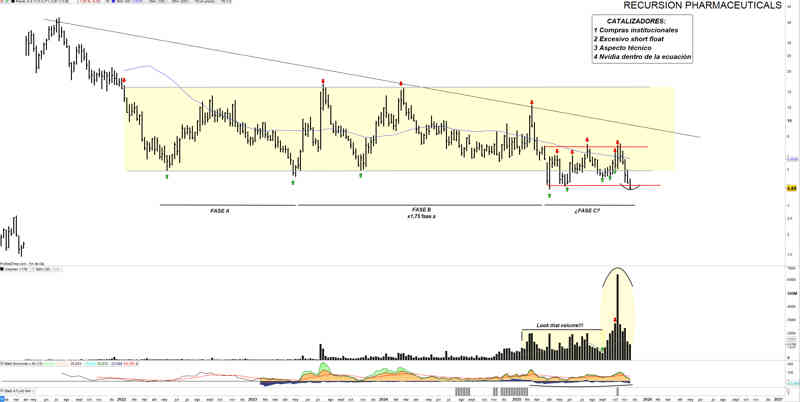This screenshot has width=800, height=402.
Task: Select the FASE A label
Action: (x=219, y=211)
